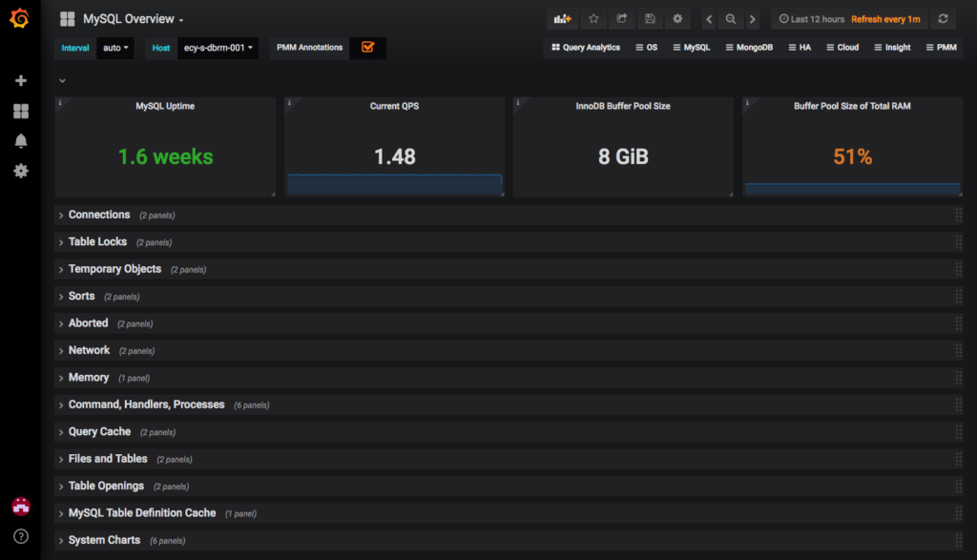
Task: Expand the Connections row
Action: 99,215
